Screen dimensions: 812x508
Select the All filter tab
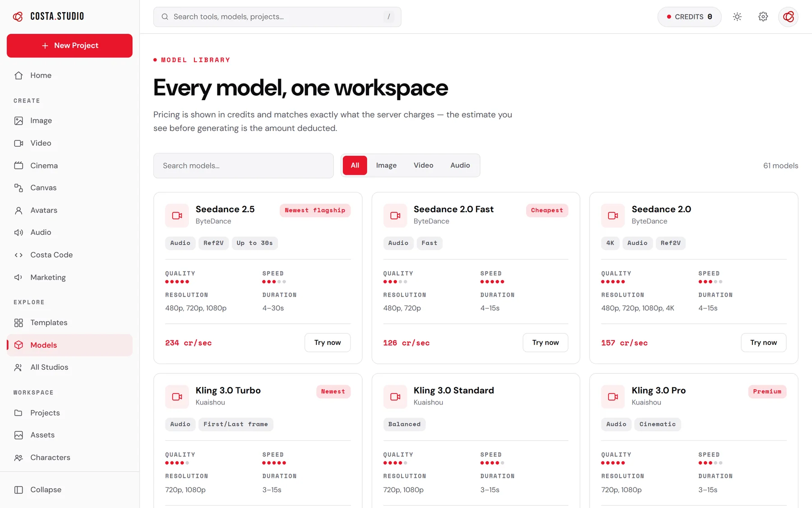click(x=355, y=165)
